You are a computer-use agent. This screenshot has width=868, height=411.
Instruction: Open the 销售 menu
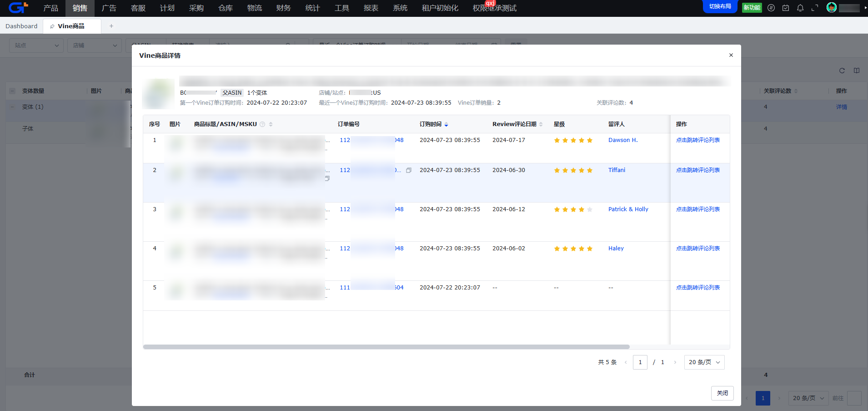(80, 8)
